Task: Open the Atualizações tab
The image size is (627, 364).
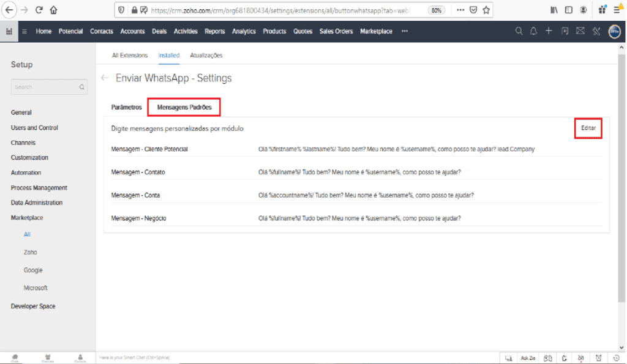Action: 206,55
